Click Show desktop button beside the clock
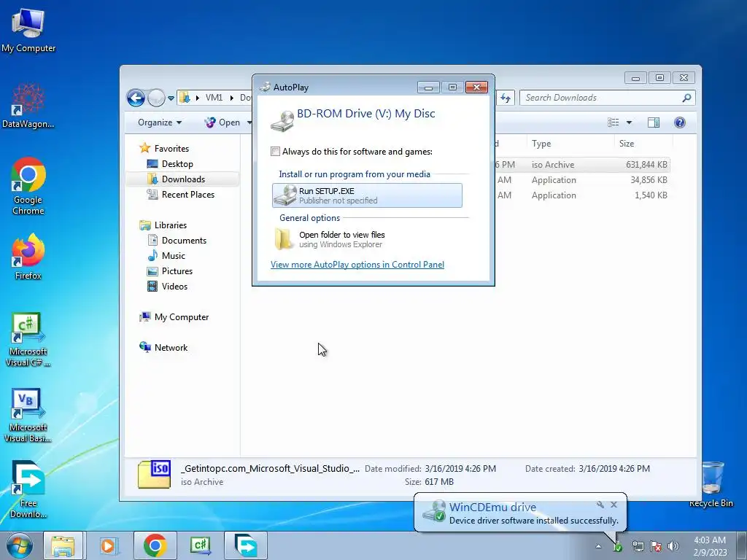Screen dimensions: 747x560 [x=742, y=545]
